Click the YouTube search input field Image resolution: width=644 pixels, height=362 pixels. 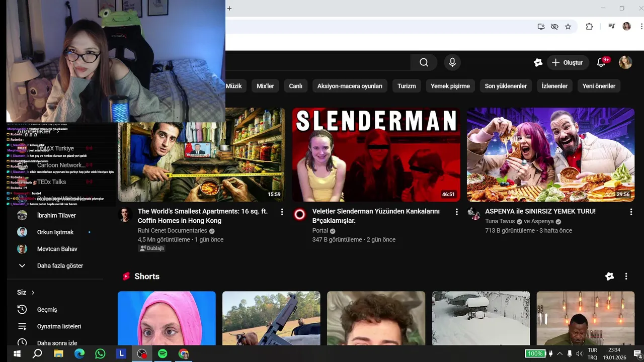[318, 62]
